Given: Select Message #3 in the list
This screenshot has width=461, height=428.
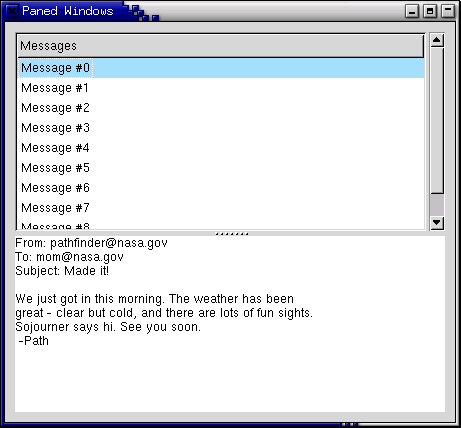Looking at the screenshot, I should [221, 128].
